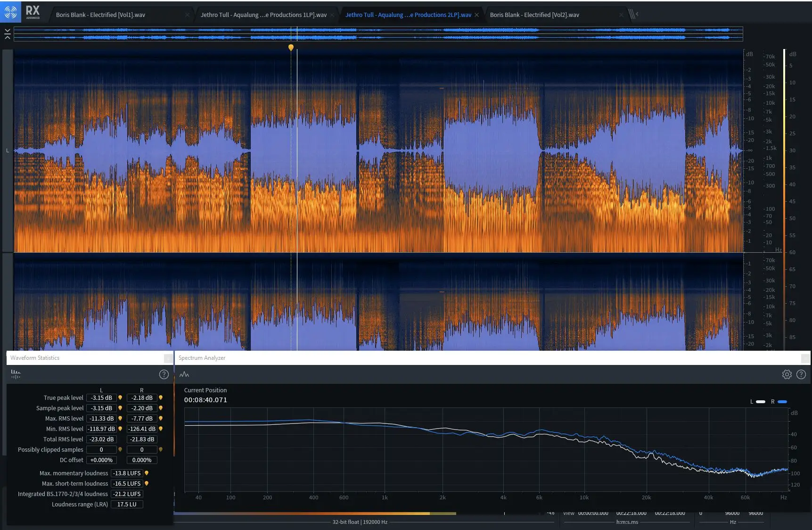Click the Waveform Statistics module icon

tap(16, 374)
